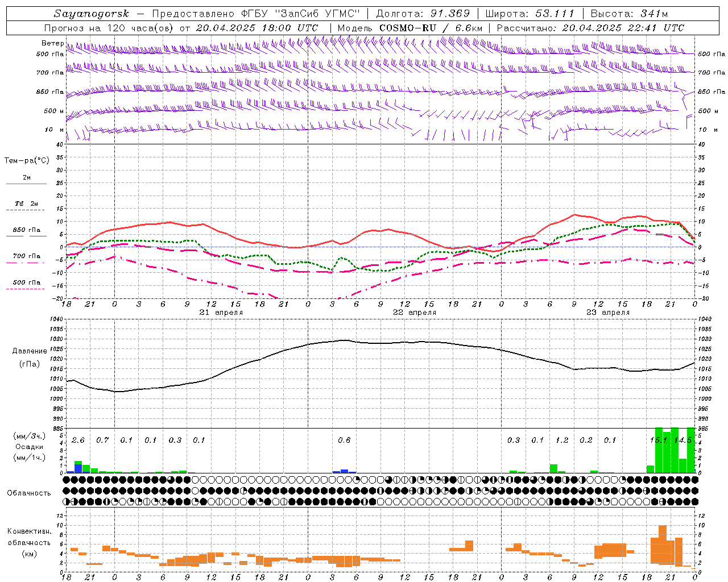Click the '700 гПа' temperature legend entry
Viewport: 728px width, 582px height.
coord(27,256)
